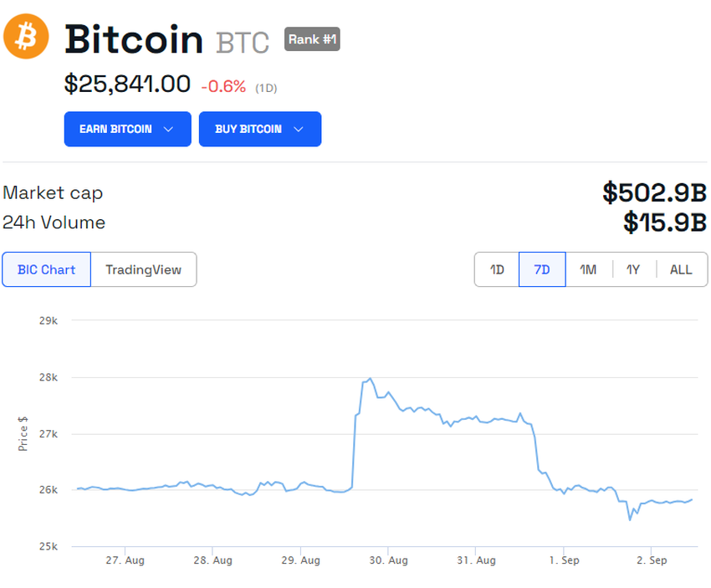The height and width of the screenshot is (588, 711).
Task: Click the orange Bitcoin coin logo
Action: 26,37
